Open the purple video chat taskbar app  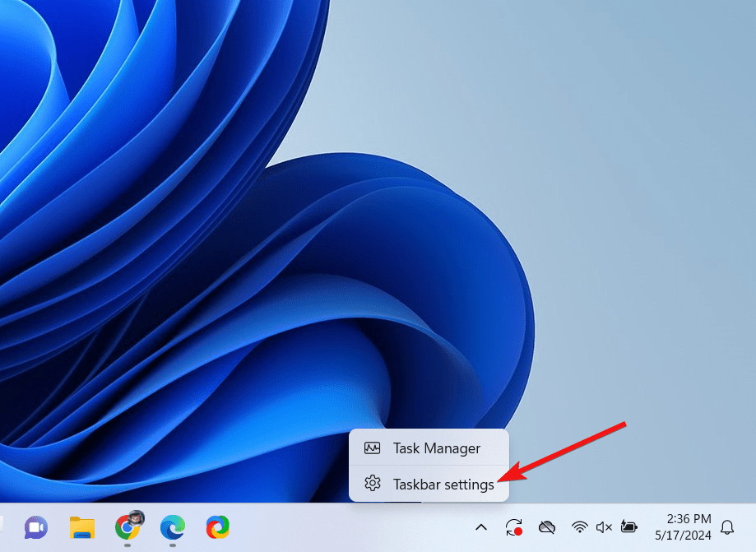tap(36, 527)
